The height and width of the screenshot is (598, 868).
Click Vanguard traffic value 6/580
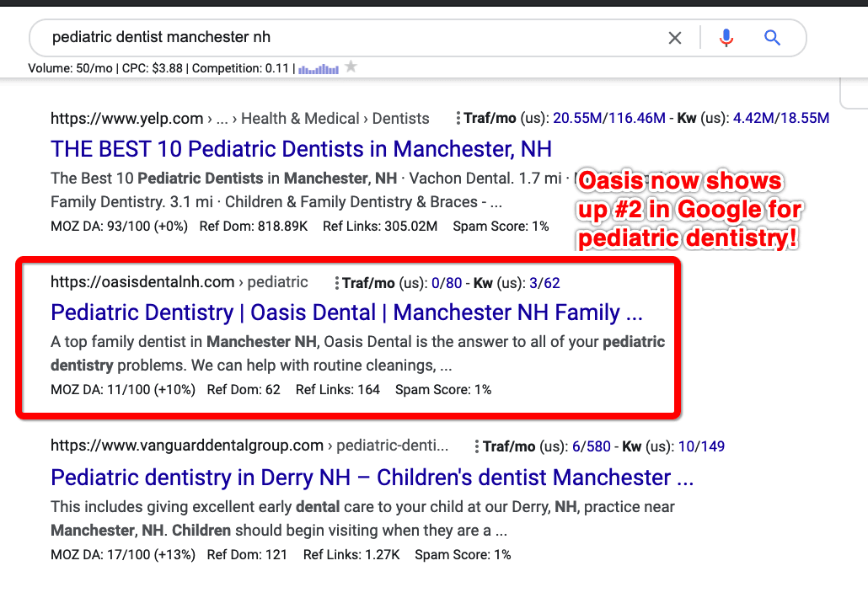(x=592, y=447)
